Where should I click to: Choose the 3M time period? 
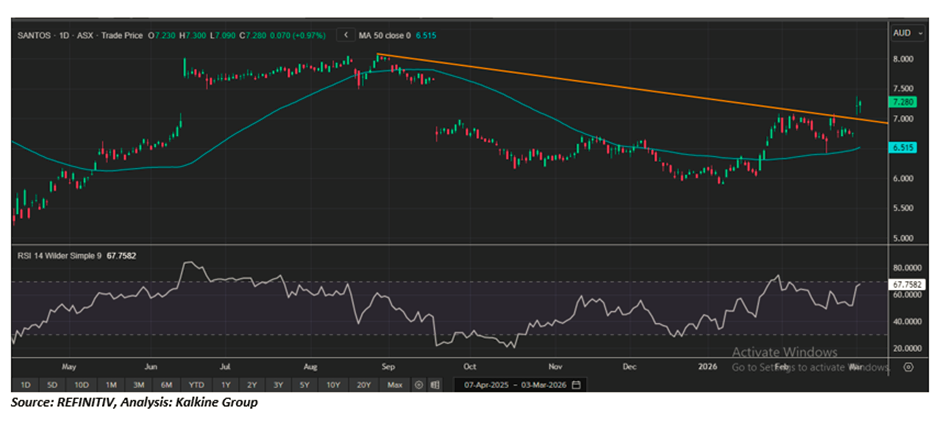(139, 385)
